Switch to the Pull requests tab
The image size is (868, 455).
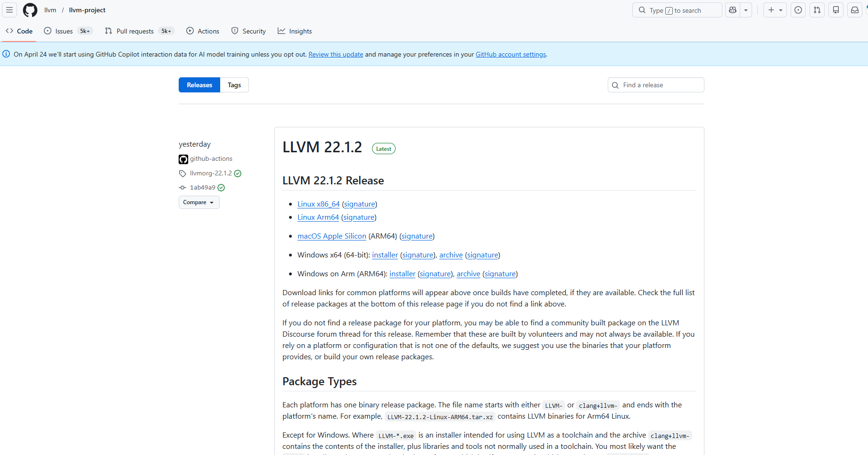(x=140, y=31)
